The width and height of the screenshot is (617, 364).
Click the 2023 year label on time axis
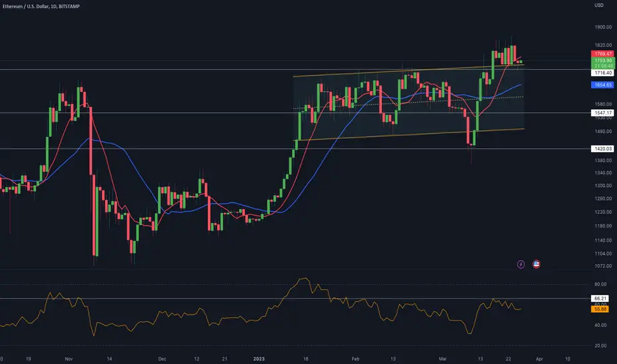(259, 359)
